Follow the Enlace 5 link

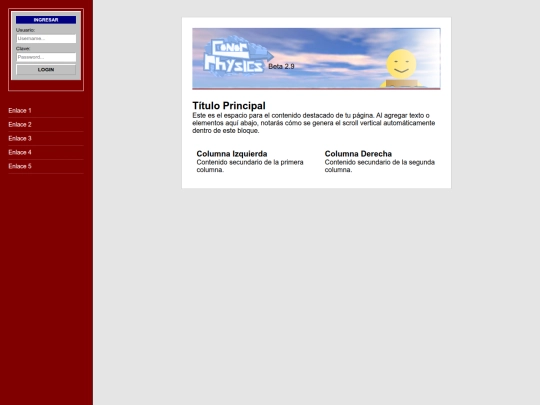pyautogui.click(x=20, y=166)
